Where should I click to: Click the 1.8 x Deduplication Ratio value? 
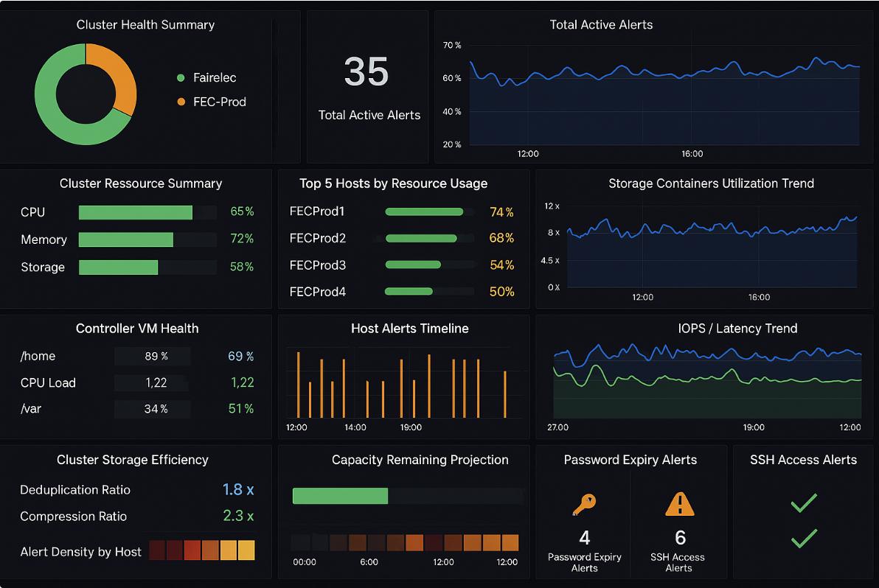click(238, 490)
